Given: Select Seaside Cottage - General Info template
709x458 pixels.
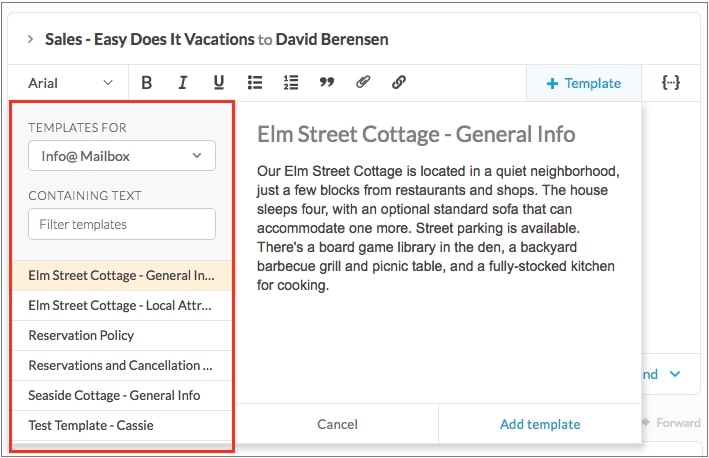Looking at the screenshot, I should click(122, 395).
